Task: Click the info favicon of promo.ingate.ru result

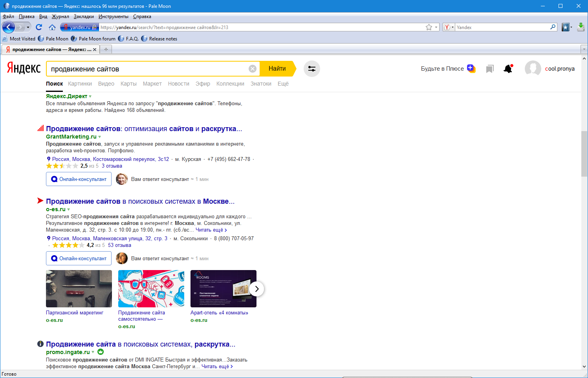Action: pos(40,344)
